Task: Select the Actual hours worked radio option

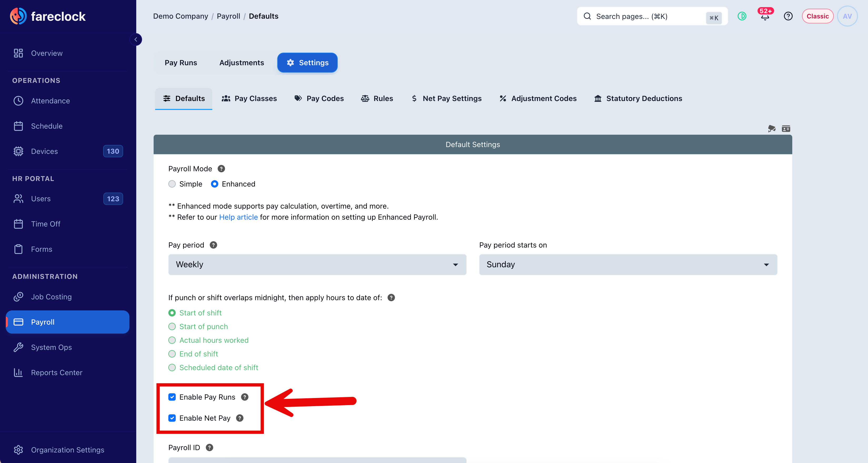Action: 172,340
